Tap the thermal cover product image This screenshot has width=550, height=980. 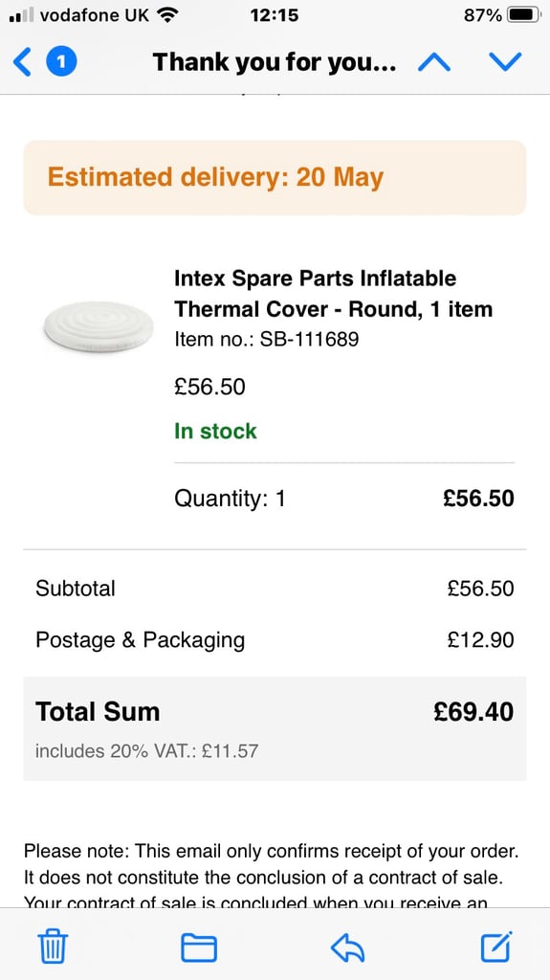99,326
